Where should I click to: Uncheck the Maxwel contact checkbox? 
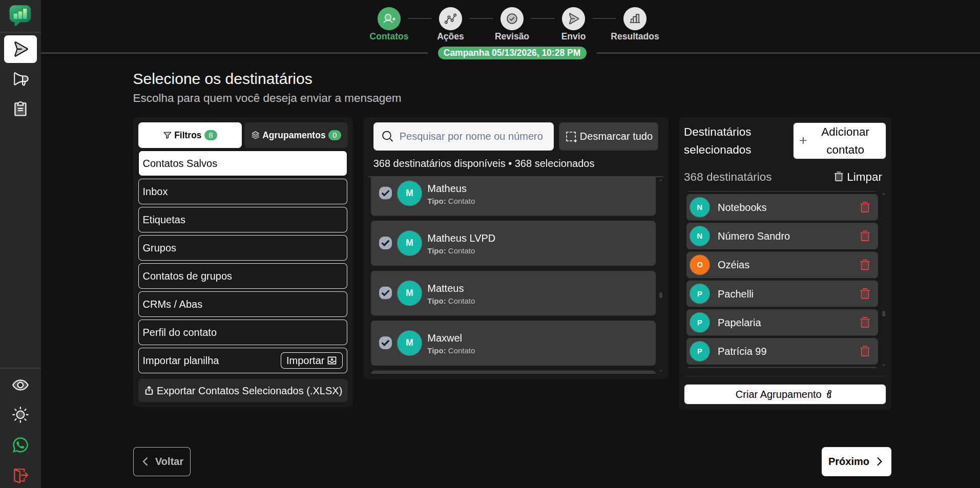[x=385, y=343]
